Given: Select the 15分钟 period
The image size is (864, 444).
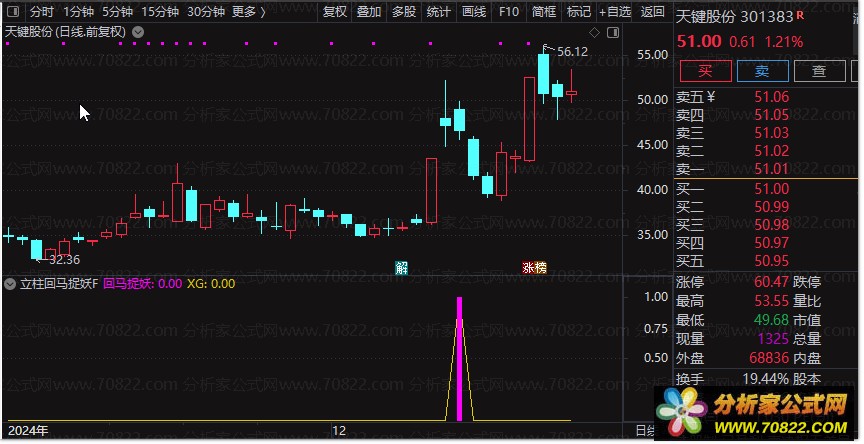Looking at the screenshot, I should coord(160,12).
